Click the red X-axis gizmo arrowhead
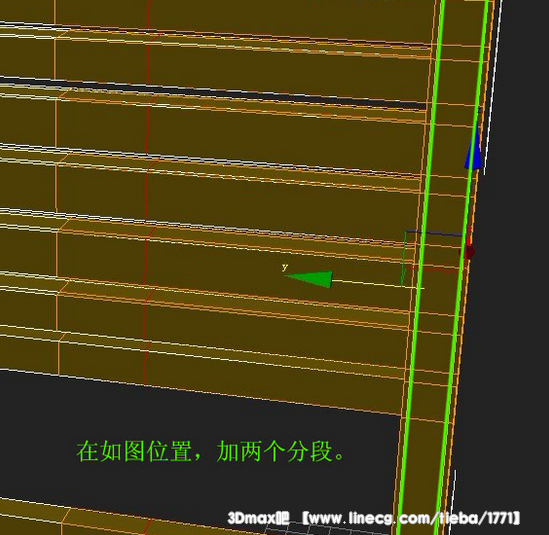This screenshot has width=549, height=535. tap(467, 251)
